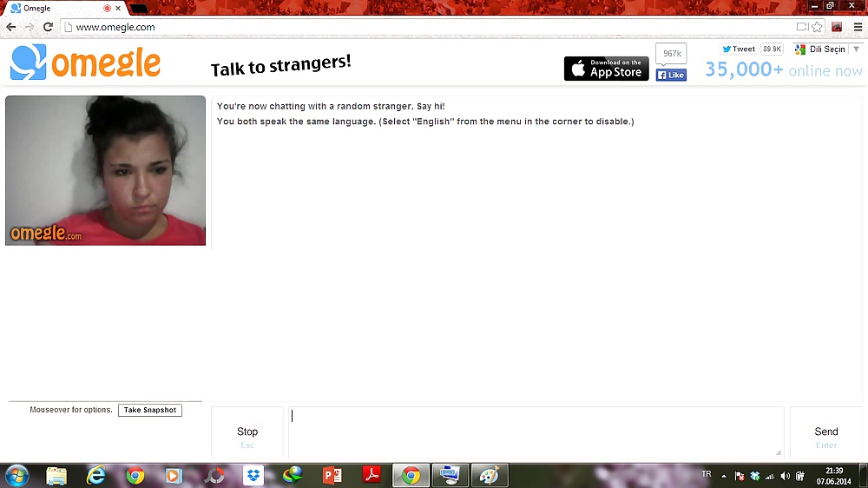Open Internet Download Manager taskbar icon
868x488 pixels.
[293, 476]
